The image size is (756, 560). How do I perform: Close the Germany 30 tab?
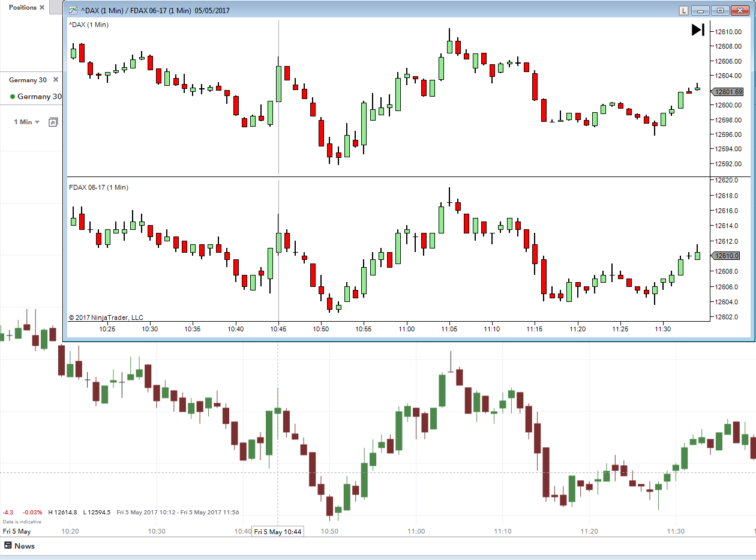(x=56, y=79)
